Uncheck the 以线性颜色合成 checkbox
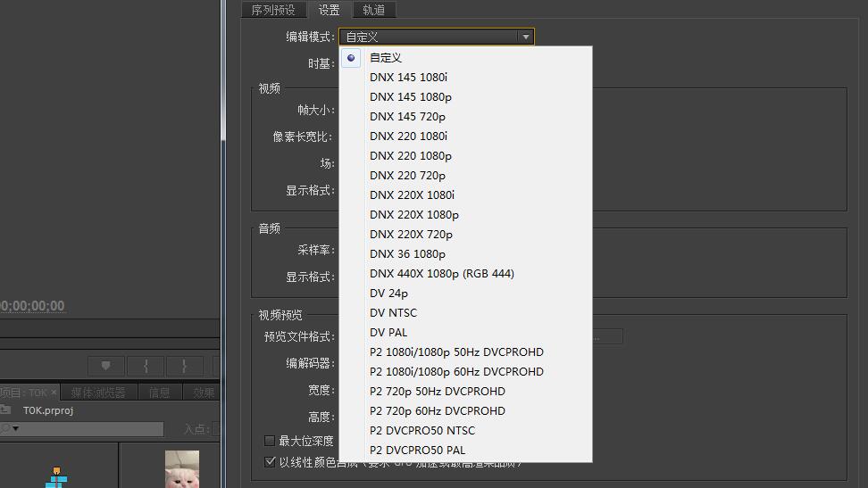This screenshot has width=868, height=488. 270,462
